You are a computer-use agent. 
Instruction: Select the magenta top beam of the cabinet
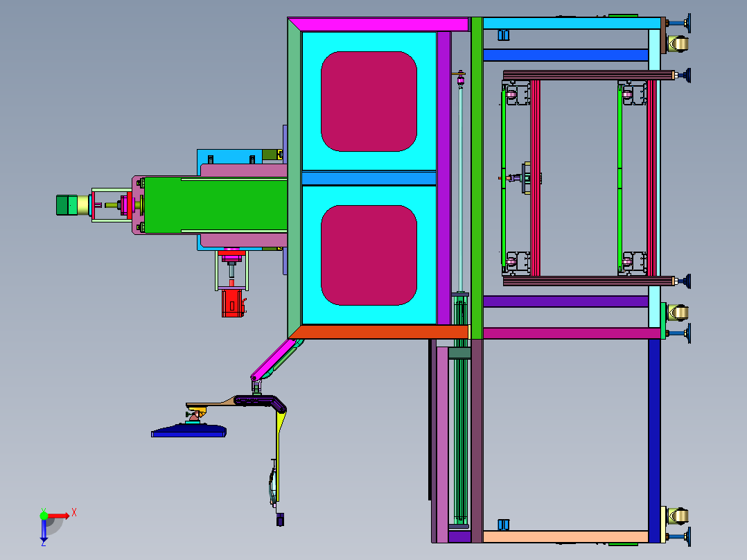coord(379,24)
